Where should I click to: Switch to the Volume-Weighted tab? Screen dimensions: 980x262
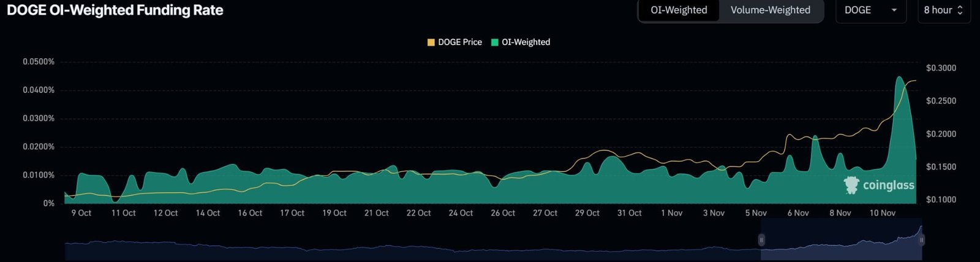(771, 10)
